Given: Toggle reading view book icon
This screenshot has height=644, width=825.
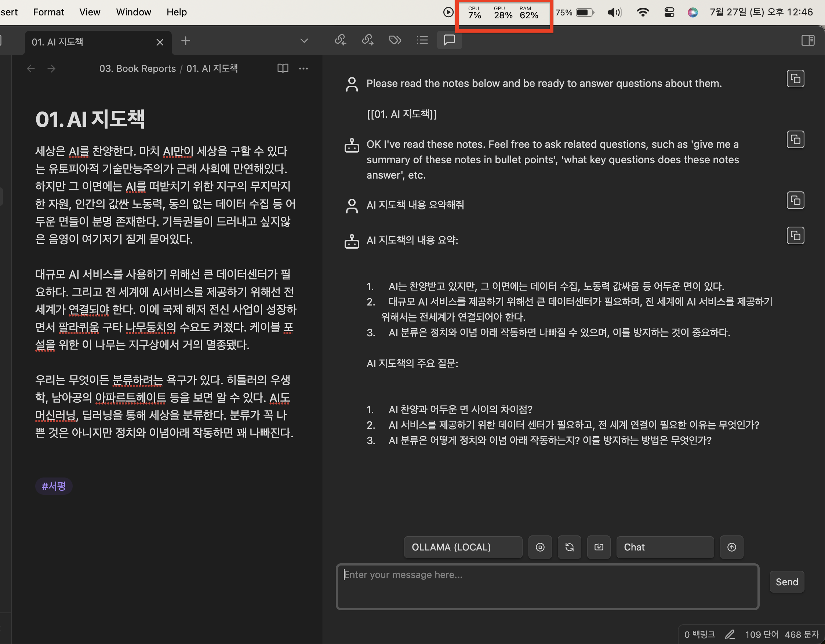Looking at the screenshot, I should pyautogui.click(x=283, y=68).
